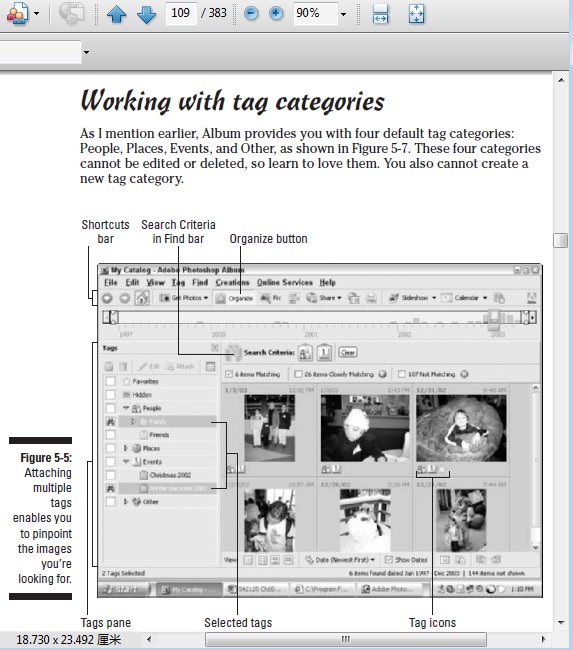Check the box beside the Friends tag
The image size is (573, 650).
[x=110, y=435]
